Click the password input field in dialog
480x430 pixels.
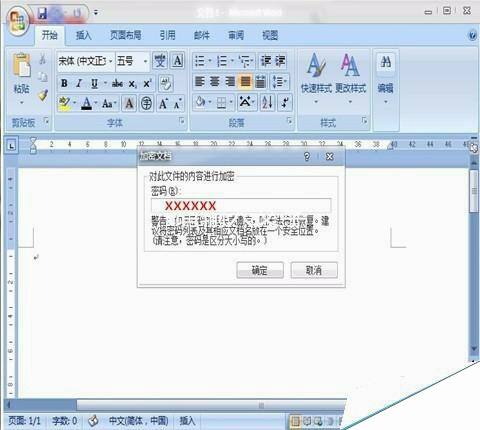[x=241, y=206]
